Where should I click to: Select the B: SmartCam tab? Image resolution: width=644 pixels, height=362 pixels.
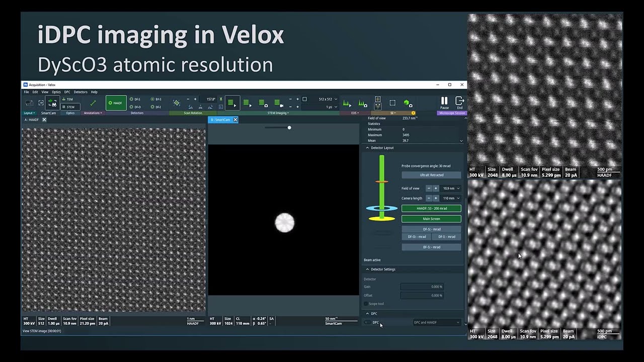[x=220, y=120]
